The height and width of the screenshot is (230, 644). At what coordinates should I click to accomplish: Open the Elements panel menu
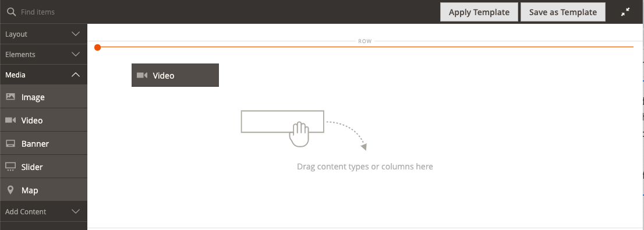44,54
